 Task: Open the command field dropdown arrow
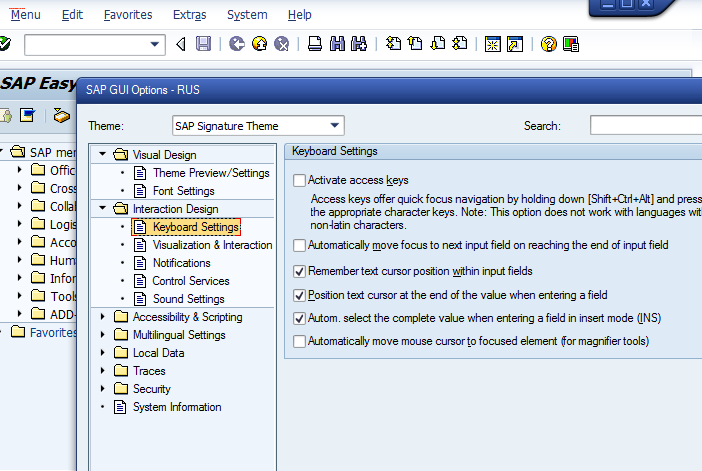coord(154,44)
